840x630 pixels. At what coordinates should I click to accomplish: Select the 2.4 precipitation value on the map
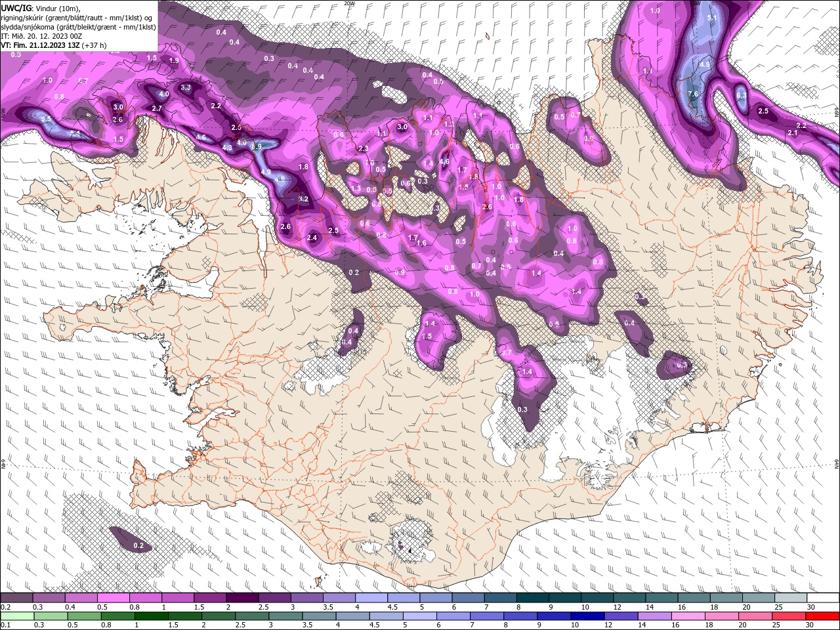[312, 238]
